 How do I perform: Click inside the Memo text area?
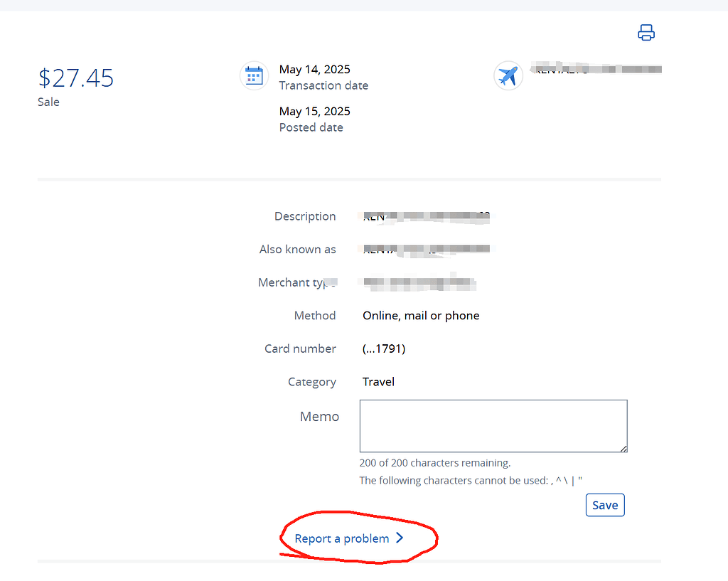(493, 425)
